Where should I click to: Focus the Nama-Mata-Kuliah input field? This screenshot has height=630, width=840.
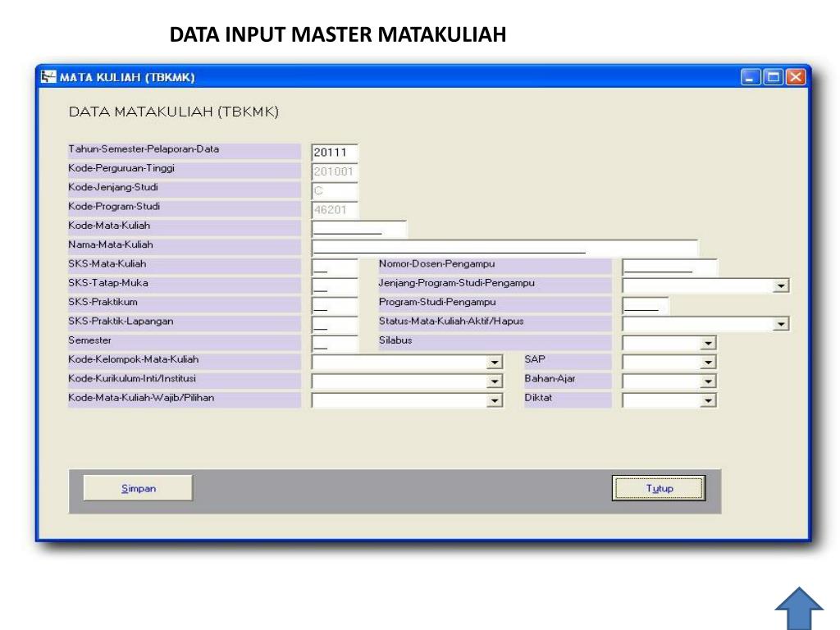(504, 248)
